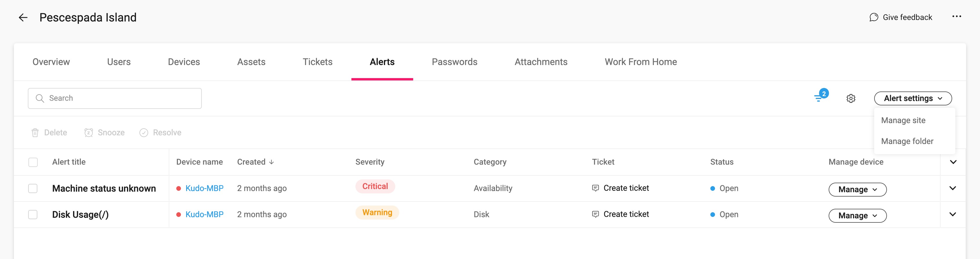Image resolution: width=980 pixels, height=259 pixels.
Task: Select the Alerts tab
Action: coord(382,62)
